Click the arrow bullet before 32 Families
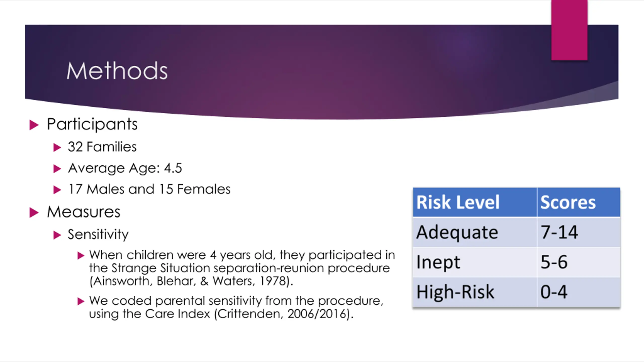 click(57, 147)
